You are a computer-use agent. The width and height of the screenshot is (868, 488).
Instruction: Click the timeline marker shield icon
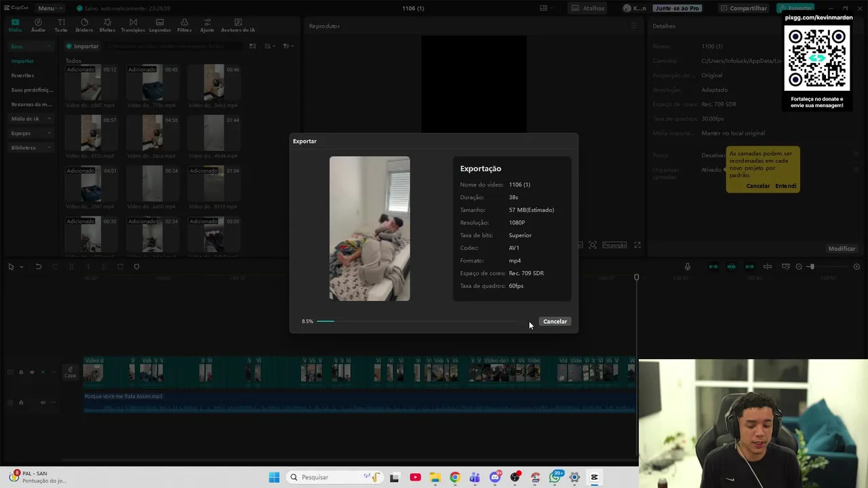click(x=136, y=267)
